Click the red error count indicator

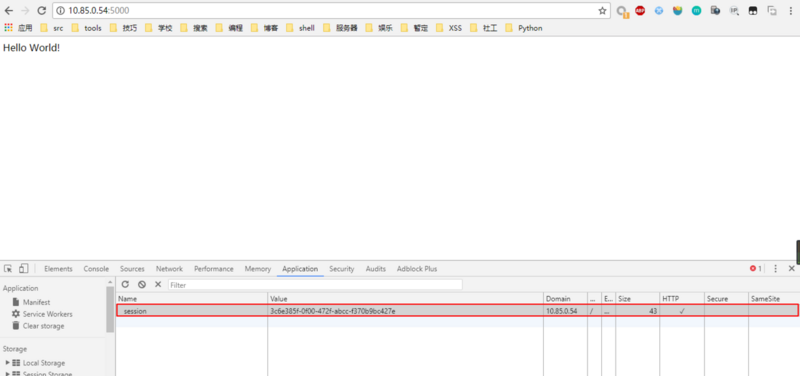[x=756, y=268]
